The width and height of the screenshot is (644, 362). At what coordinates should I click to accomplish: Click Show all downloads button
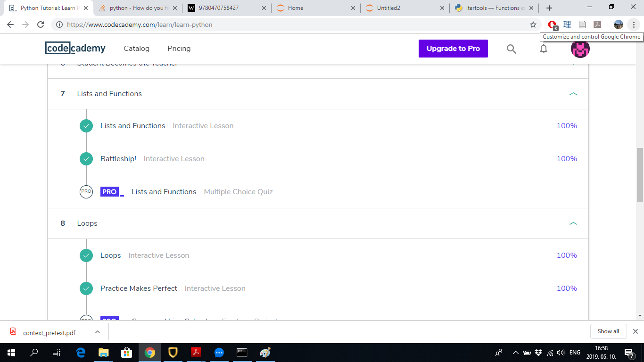click(x=609, y=331)
